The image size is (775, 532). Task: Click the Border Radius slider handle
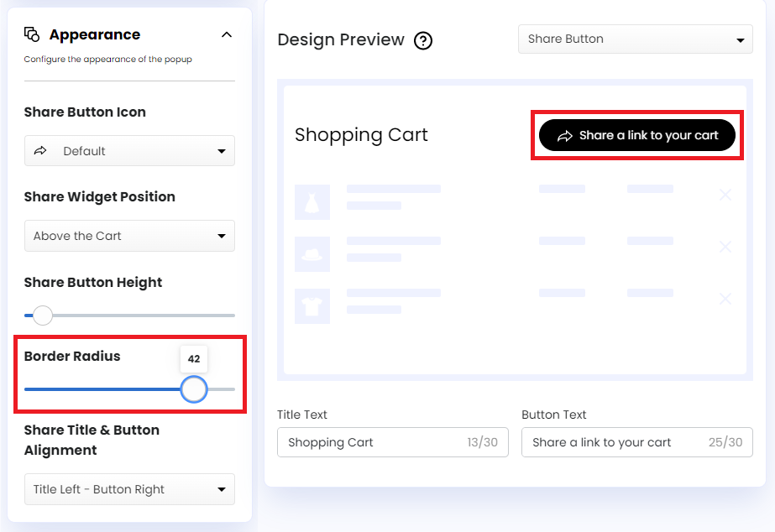coord(194,389)
